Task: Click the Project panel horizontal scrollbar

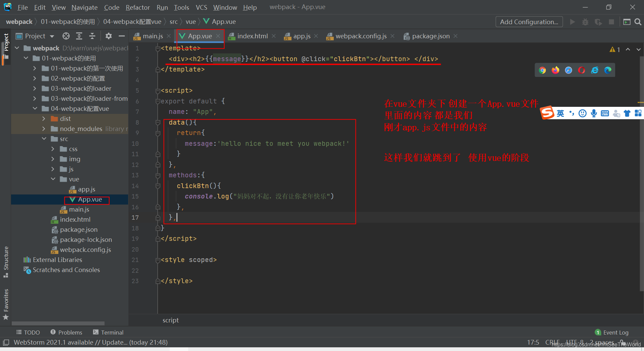Action: [58, 323]
